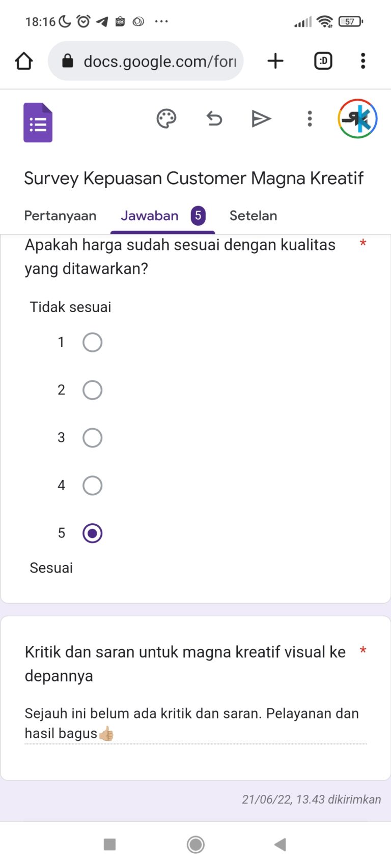391x868 pixels.
Task: Open the Setelan tab
Action: pyautogui.click(x=253, y=216)
